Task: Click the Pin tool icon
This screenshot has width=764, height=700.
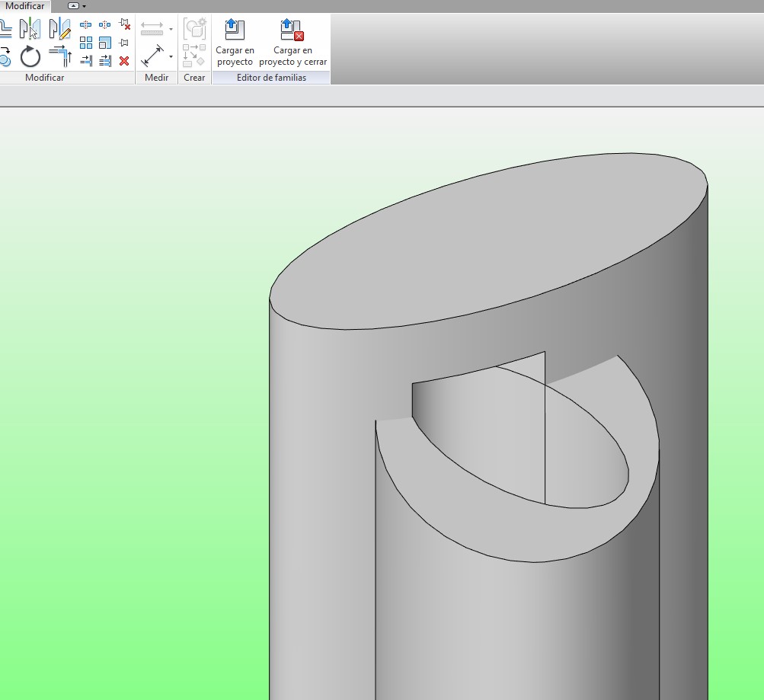Action: coord(124,43)
